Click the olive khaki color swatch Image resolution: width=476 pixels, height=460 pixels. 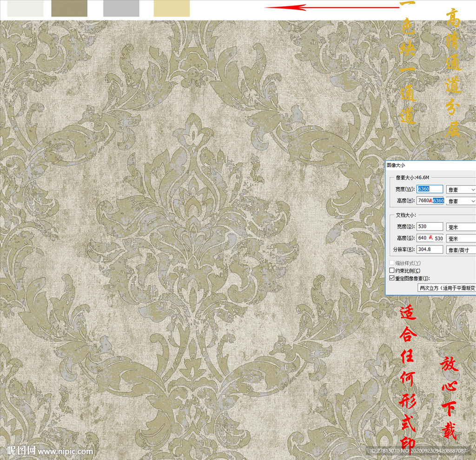pyautogui.click(x=69, y=8)
